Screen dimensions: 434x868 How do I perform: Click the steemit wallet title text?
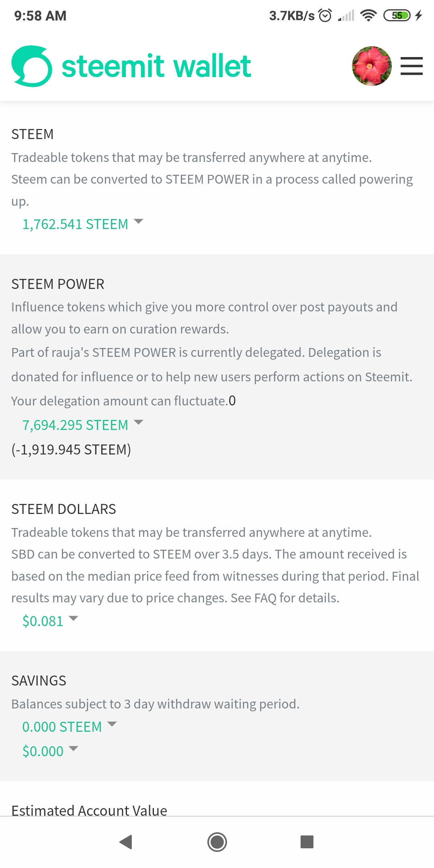pos(156,66)
